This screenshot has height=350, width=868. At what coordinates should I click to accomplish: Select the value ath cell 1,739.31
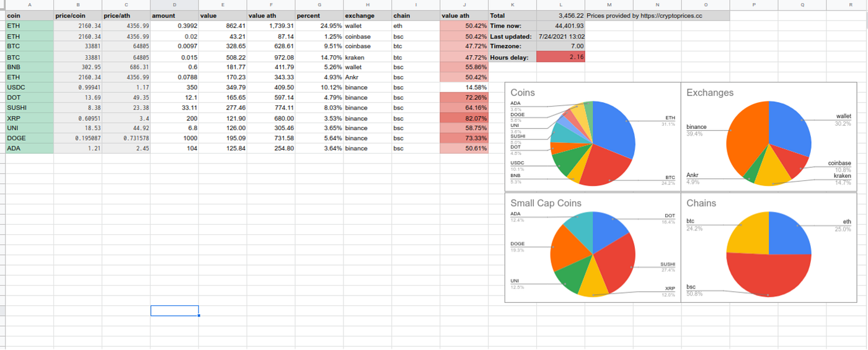[x=271, y=26]
